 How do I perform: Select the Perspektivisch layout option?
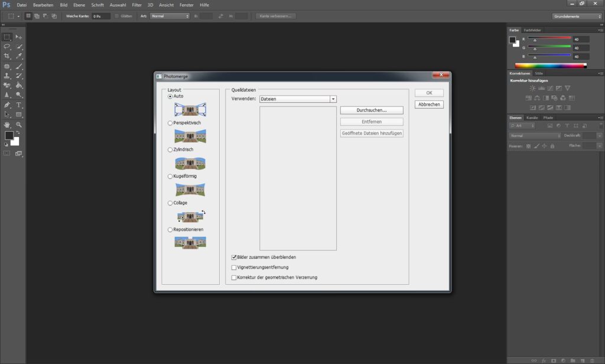[170, 123]
